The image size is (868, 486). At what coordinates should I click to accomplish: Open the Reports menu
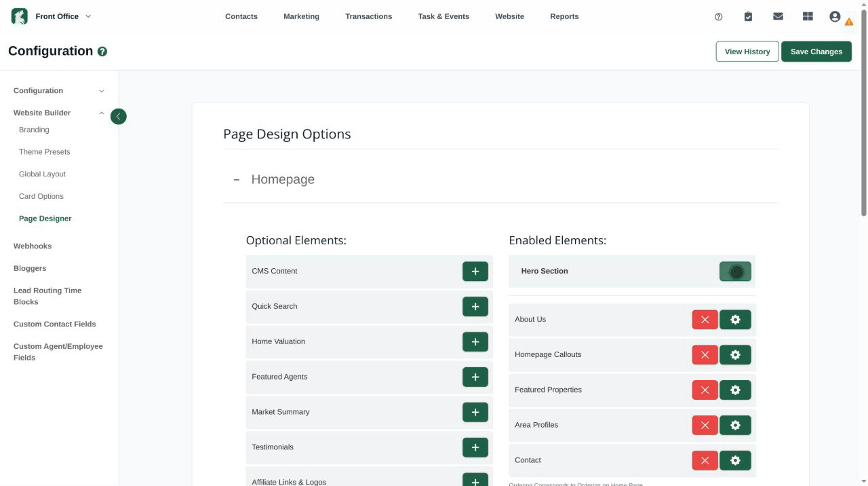pos(564,16)
